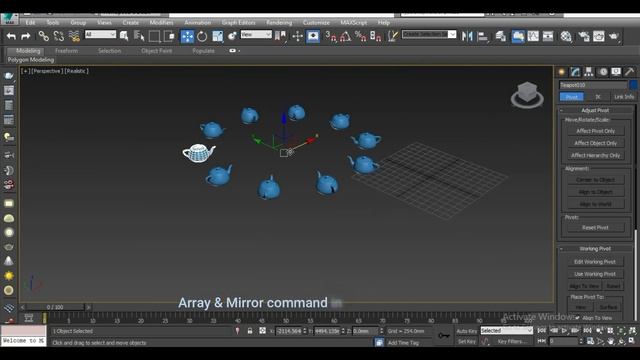Toggle 3D Snaps button
Image resolution: width=640 pixels, height=360 pixels.
click(331, 36)
